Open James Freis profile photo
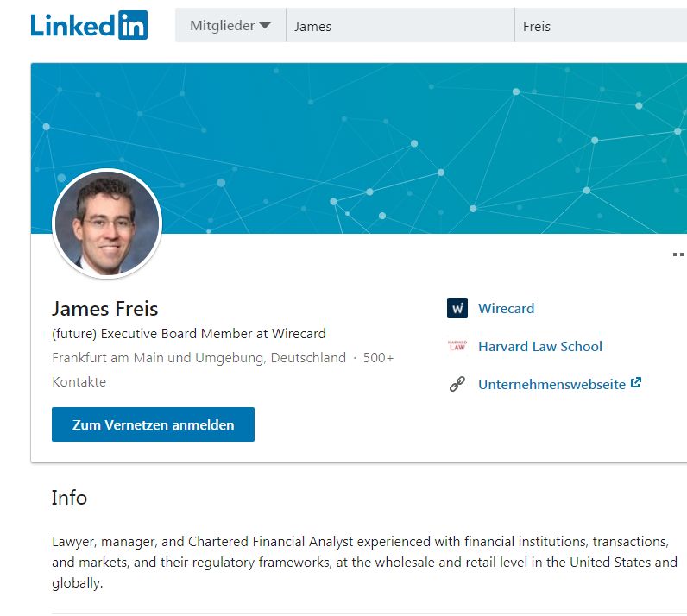Screen dimensions: 687x616 pyautogui.click(x=108, y=223)
